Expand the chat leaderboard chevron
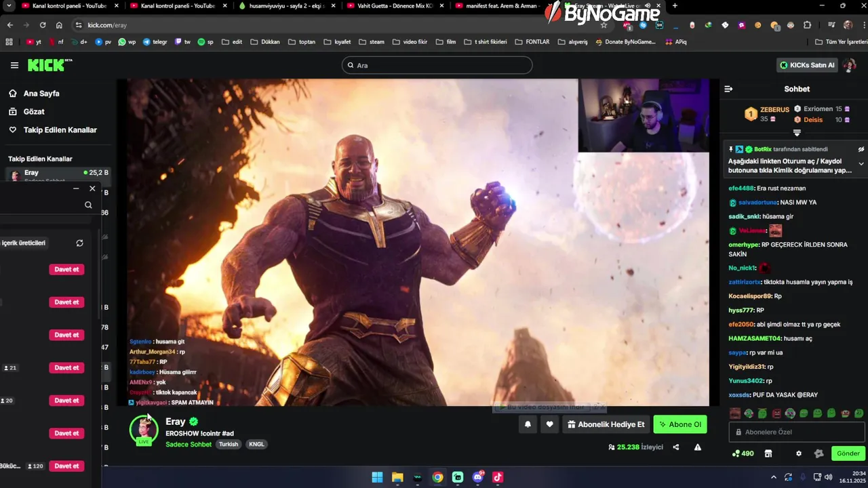Screen dimensions: 868x488 pyautogui.click(x=797, y=133)
